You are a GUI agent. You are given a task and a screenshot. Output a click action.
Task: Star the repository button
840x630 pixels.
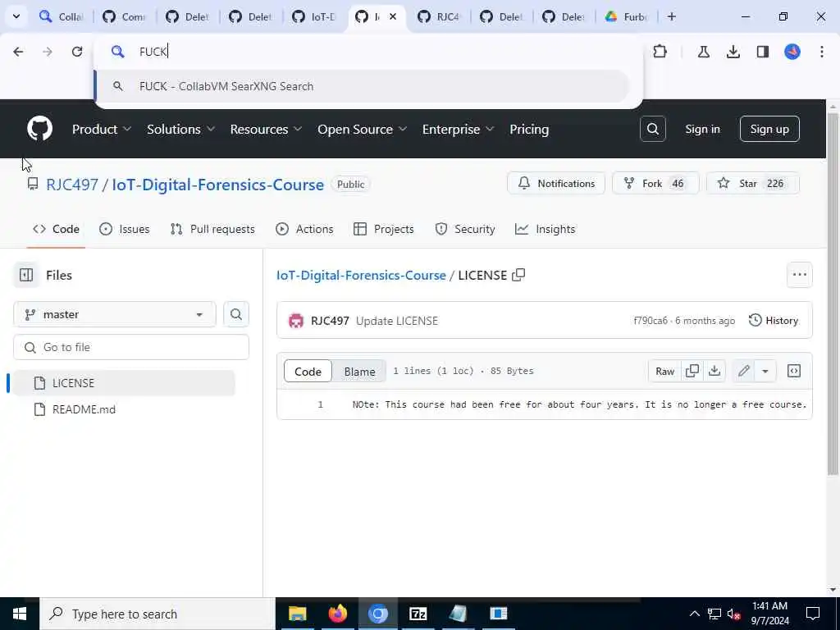click(753, 183)
